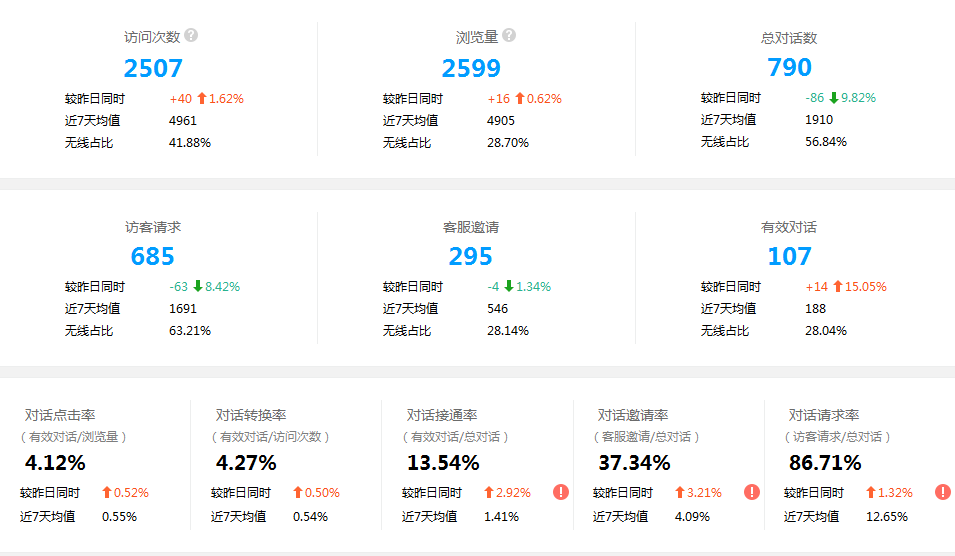Click the 访问次数 value 2507
This screenshot has width=955, height=556.
pos(153,68)
